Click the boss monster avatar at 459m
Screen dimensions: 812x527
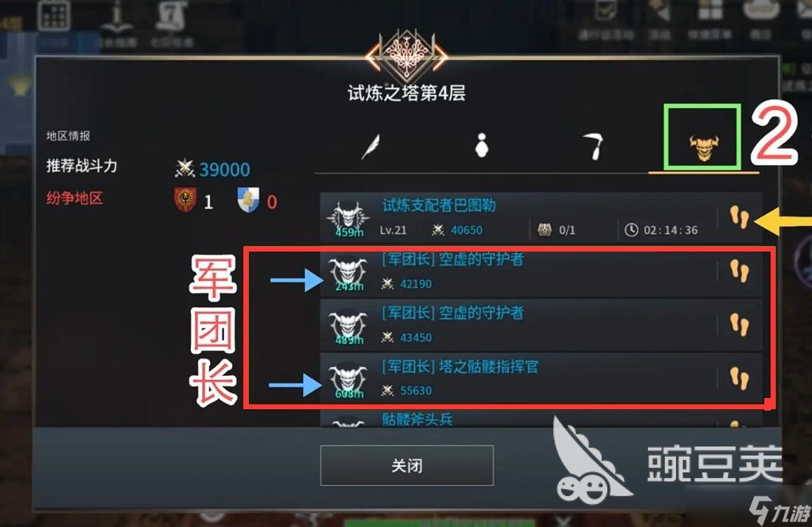(348, 218)
